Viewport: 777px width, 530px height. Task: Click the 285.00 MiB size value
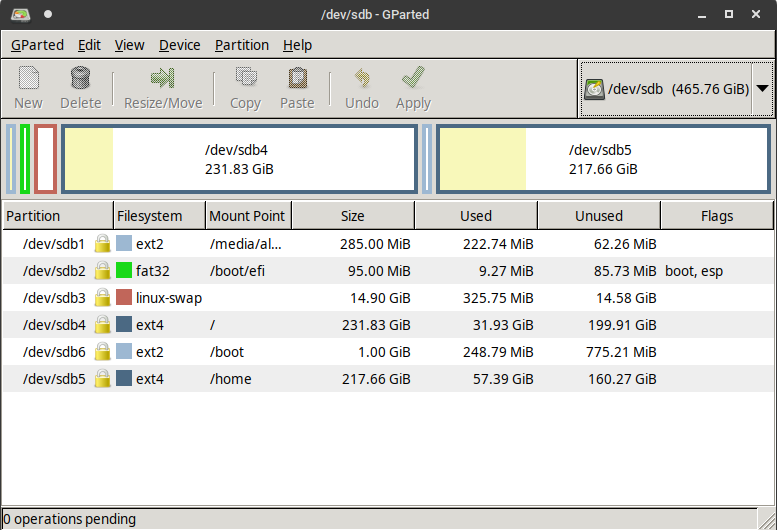375,244
